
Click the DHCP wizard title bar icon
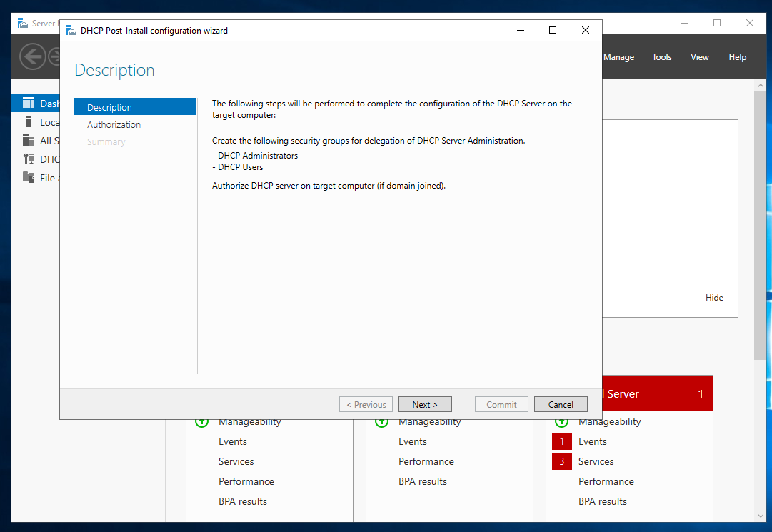click(71, 31)
